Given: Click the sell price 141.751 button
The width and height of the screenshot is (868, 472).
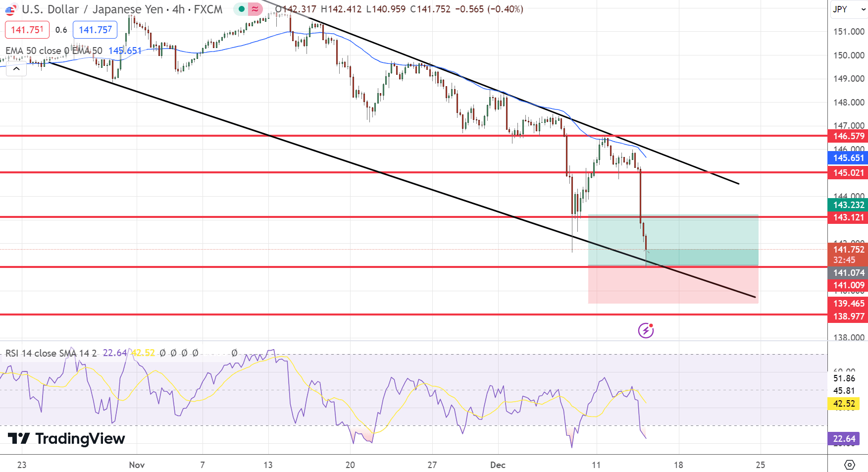Looking at the screenshot, I should coord(27,30).
